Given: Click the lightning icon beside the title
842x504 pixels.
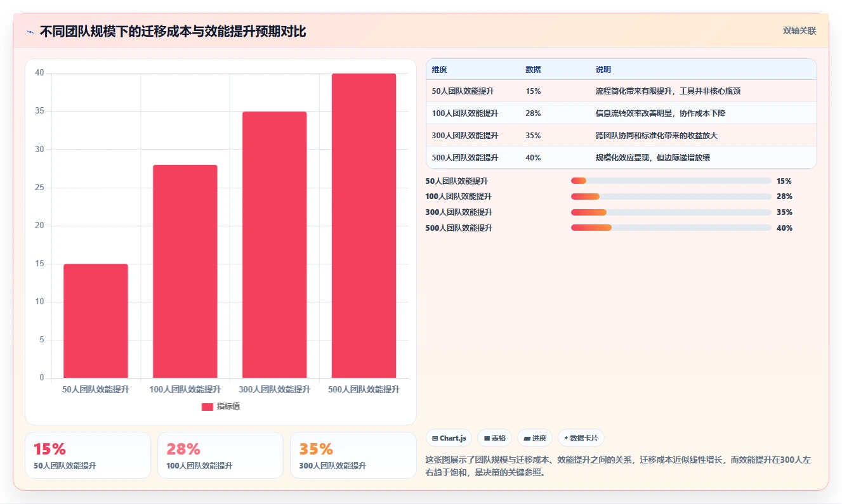Looking at the screenshot, I should coord(30,32).
